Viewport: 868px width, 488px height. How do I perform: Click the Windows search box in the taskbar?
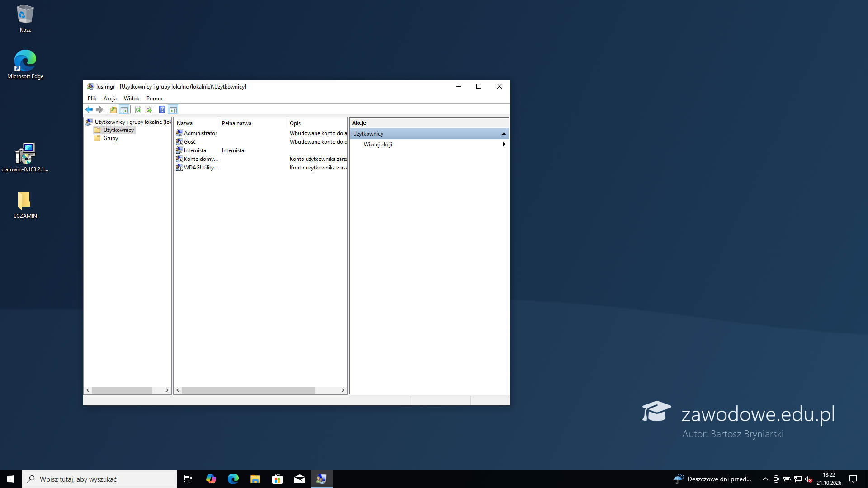tap(99, 479)
